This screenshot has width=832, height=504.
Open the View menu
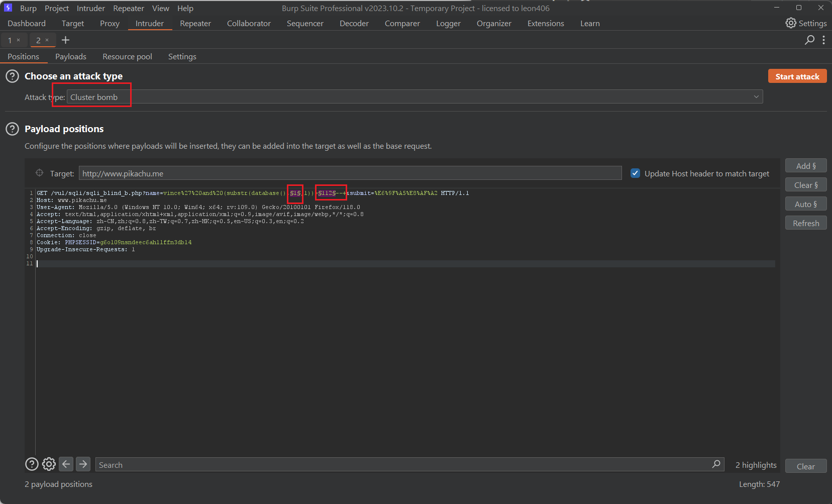tap(161, 8)
